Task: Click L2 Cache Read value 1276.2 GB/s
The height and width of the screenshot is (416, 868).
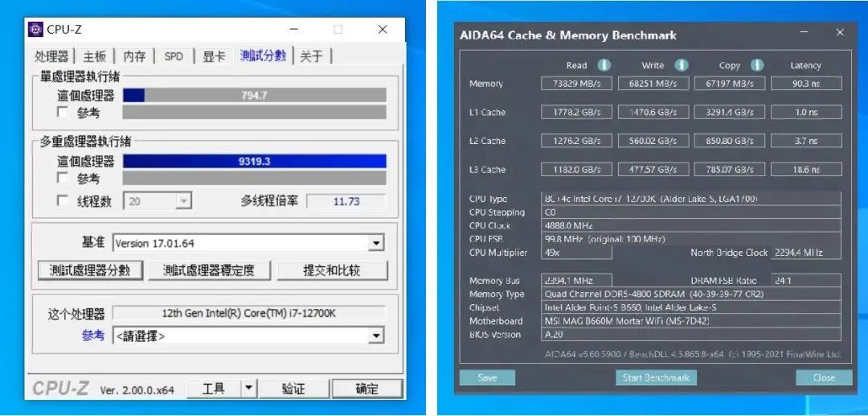Action: 576,141
